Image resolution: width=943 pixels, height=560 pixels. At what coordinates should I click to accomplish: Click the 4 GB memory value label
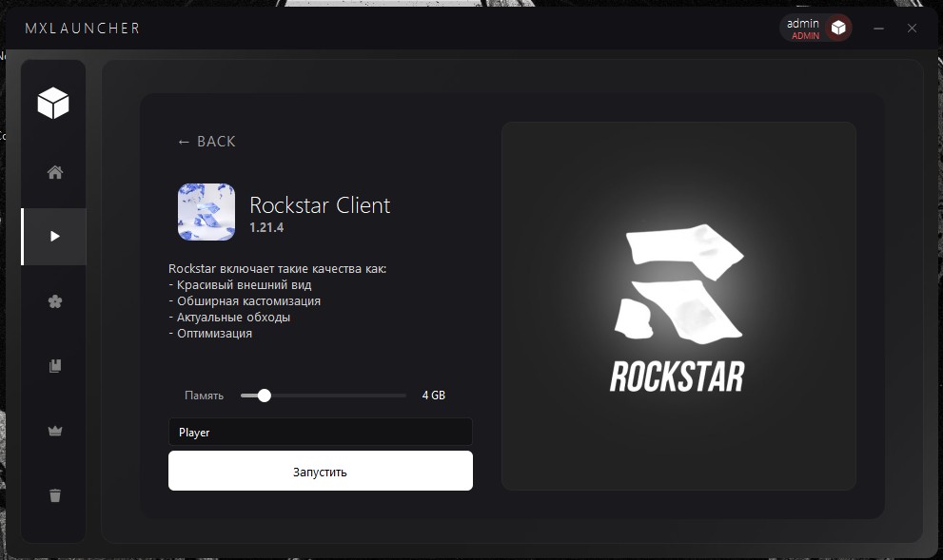[x=433, y=396]
